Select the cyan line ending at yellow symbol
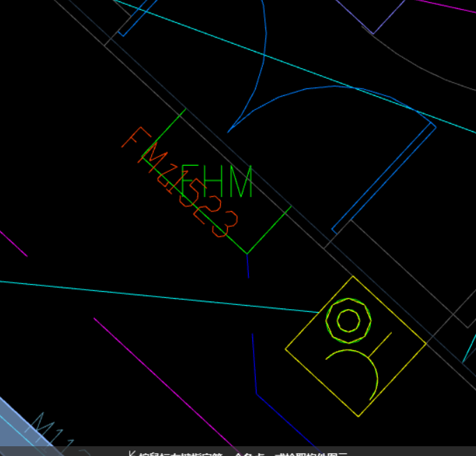 tap(158, 297)
